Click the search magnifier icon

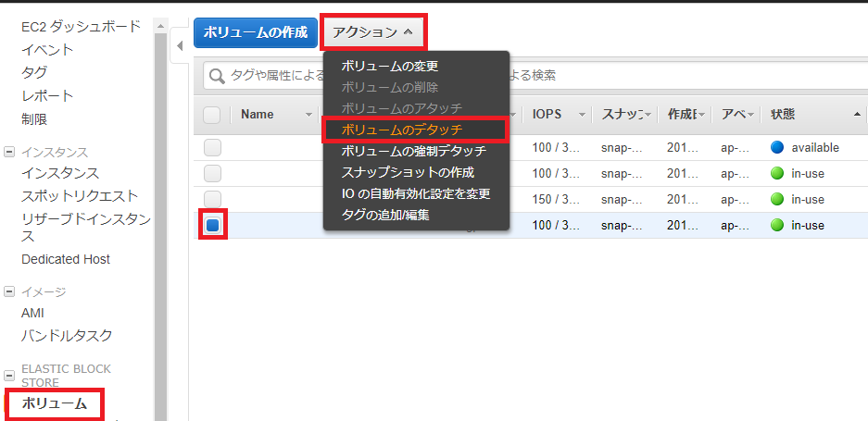coord(217,76)
